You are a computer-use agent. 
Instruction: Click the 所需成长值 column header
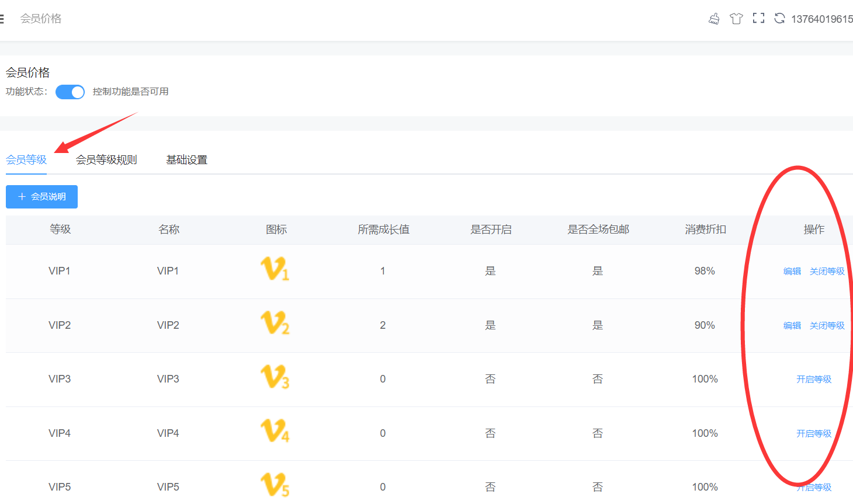[384, 230]
